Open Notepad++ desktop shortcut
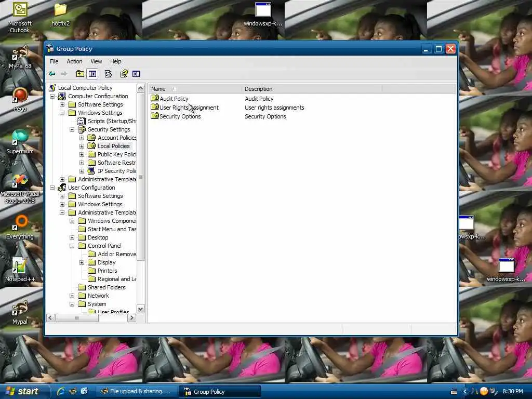 click(20, 270)
